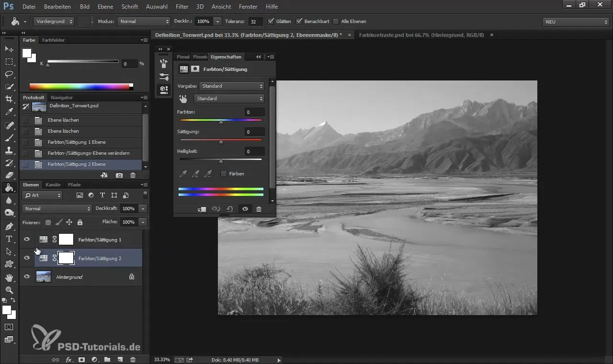The width and height of the screenshot is (613, 364).
Task: Open the Filter menu
Action: [182, 7]
